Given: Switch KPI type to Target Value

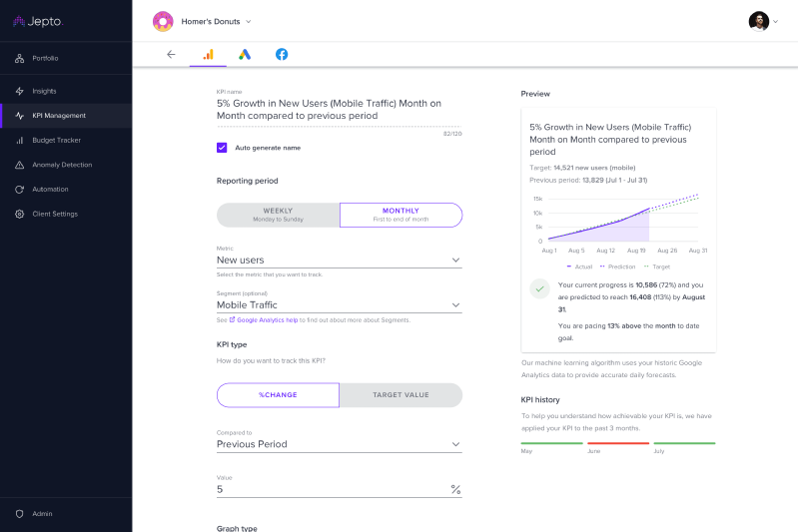Looking at the screenshot, I should [400, 395].
